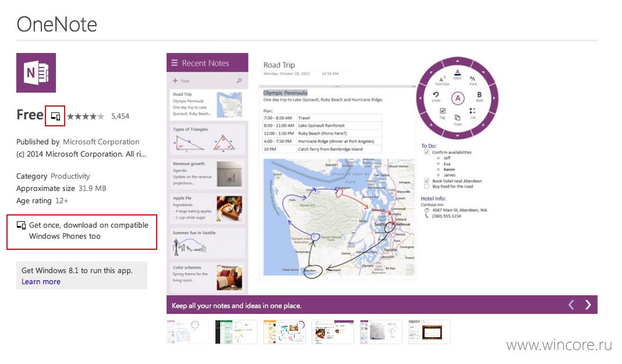The width and height of the screenshot is (622, 364).
Task: Click the 5,454 ratings count
Action: [120, 116]
